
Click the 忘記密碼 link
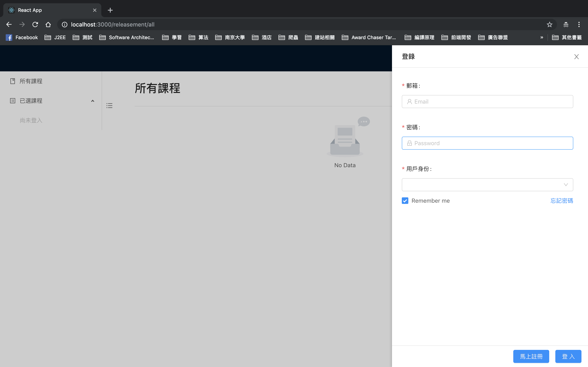pos(561,201)
